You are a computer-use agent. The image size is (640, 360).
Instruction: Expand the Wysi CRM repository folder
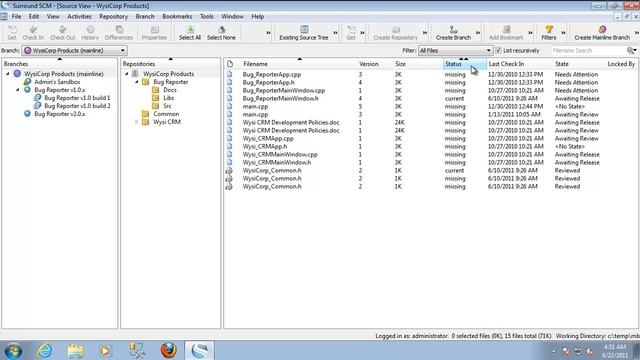tap(137, 122)
